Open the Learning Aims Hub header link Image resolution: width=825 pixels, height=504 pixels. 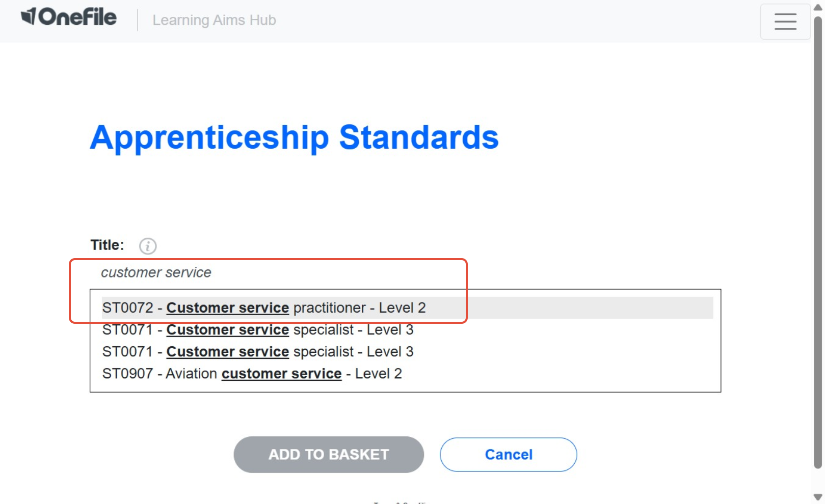point(214,20)
